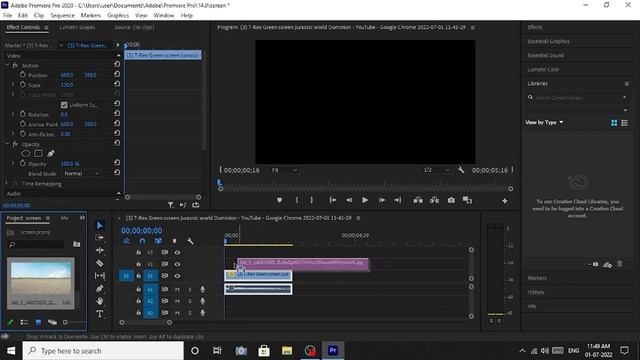Viewport: 640px width, 360px height.
Task: Click the Play button in Program monitor
Action: pyautogui.click(x=365, y=200)
